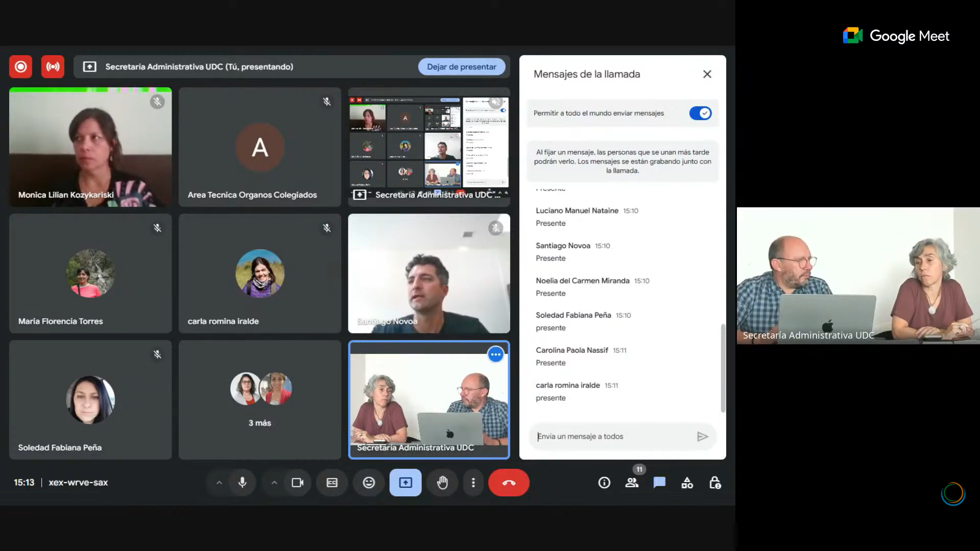Open options on Secretaría Administrativa UDC tile
This screenshot has width=980, height=551.
tap(495, 354)
